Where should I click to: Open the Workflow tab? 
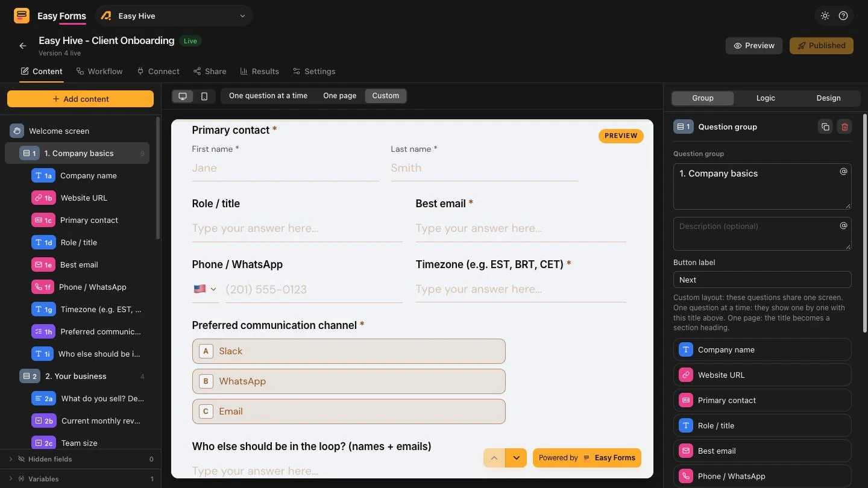(x=99, y=71)
